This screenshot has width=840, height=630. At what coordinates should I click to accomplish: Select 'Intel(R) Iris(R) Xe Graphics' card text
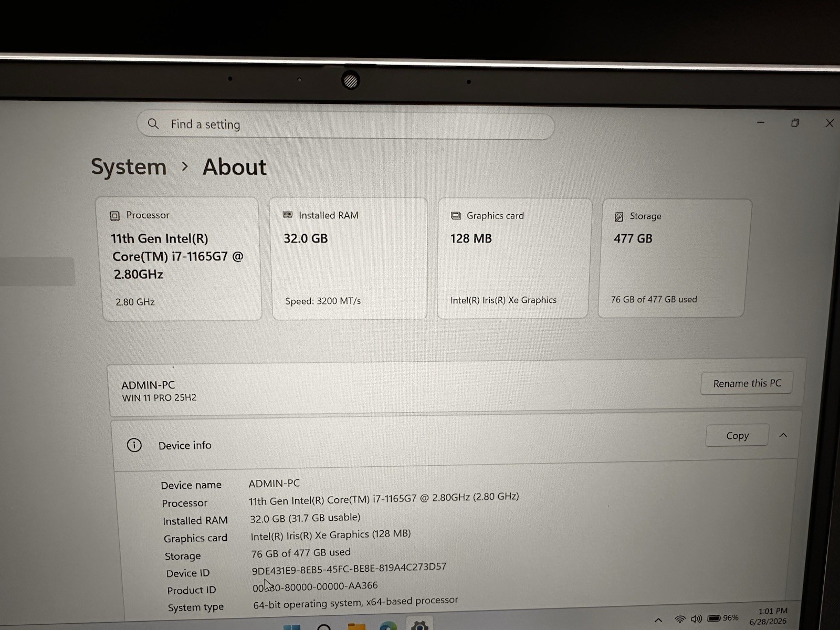click(503, 300)
